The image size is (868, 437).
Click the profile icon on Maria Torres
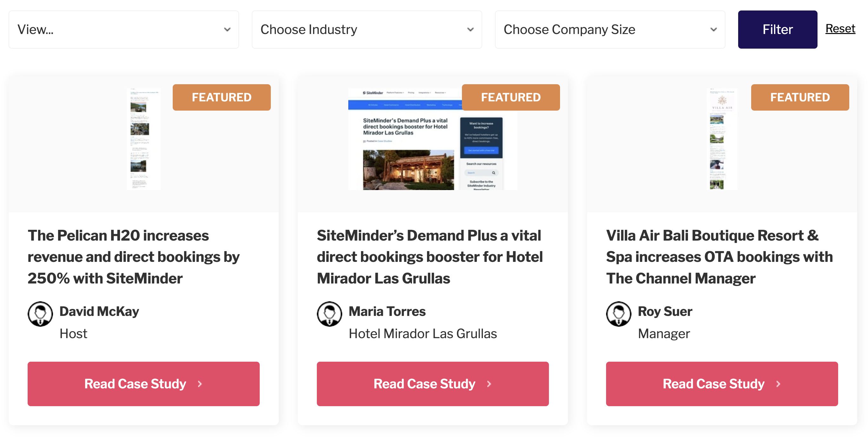pos(329,314)
